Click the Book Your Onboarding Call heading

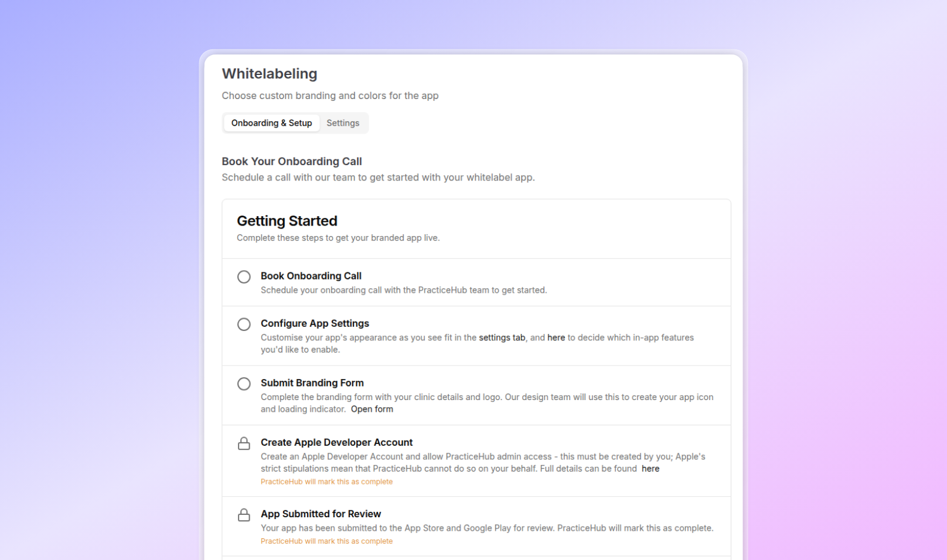pyautogui.click(x=291, y=161)
